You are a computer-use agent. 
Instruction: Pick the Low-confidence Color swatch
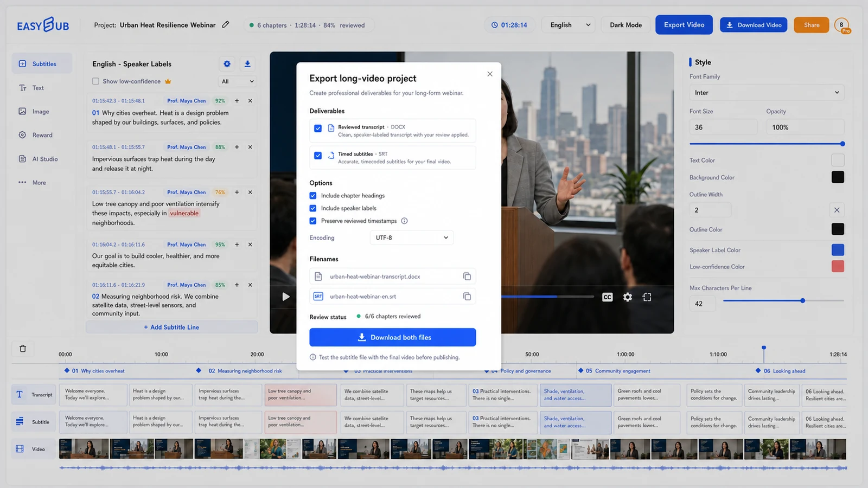coord(838,267)
